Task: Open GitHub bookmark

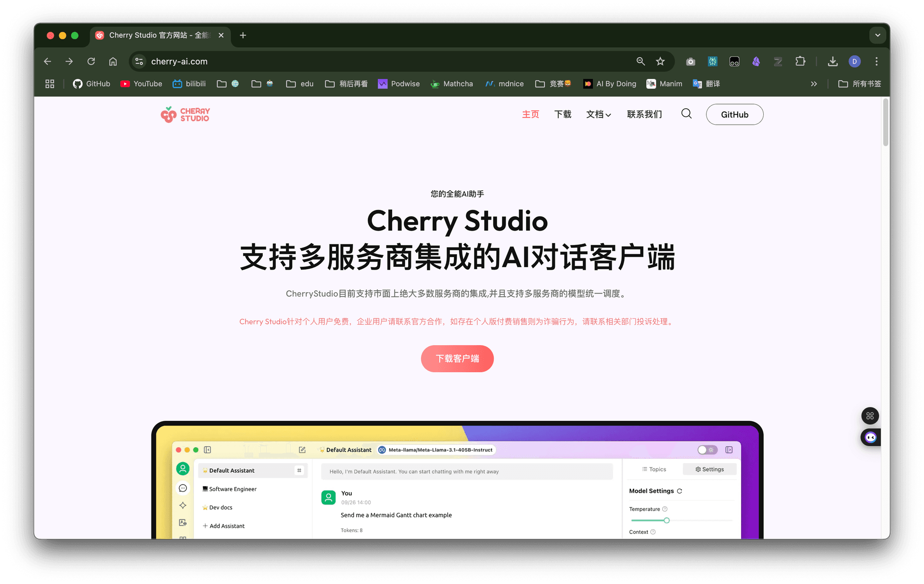Action: click(91, 84)
